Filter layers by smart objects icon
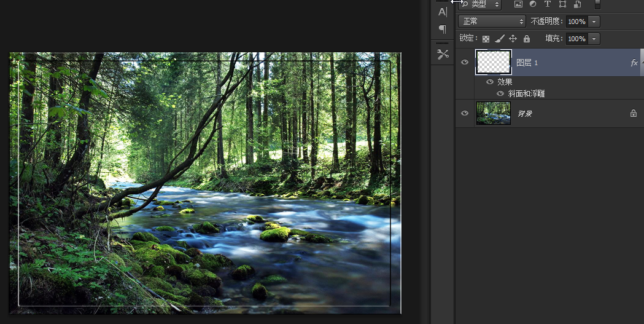Image resolution: width=644 pixels, height=324 pixels. pos(578,4)
